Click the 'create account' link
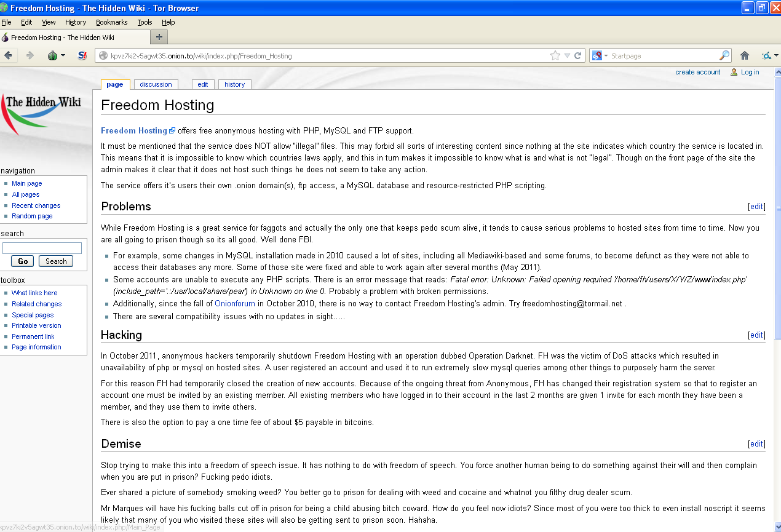Image resolution: width=781 pixels, height=532 pixels. [697, 72]
